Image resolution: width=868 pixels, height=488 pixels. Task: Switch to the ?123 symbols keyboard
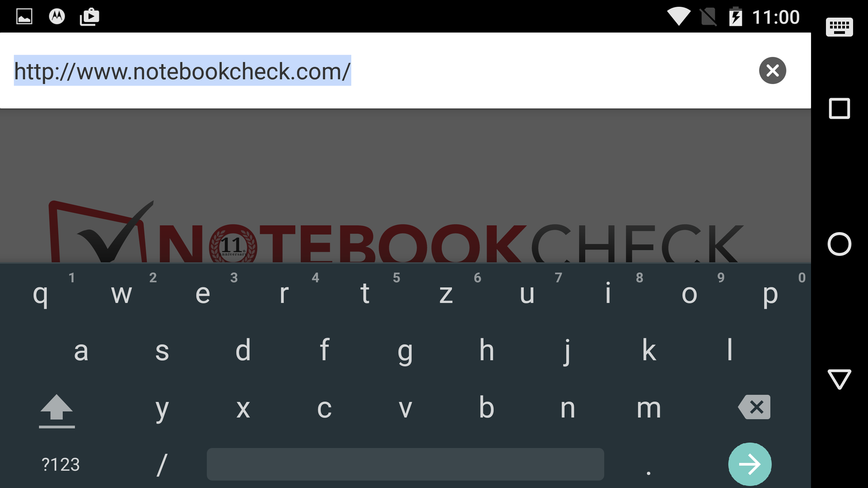click(x=61, y=465)
